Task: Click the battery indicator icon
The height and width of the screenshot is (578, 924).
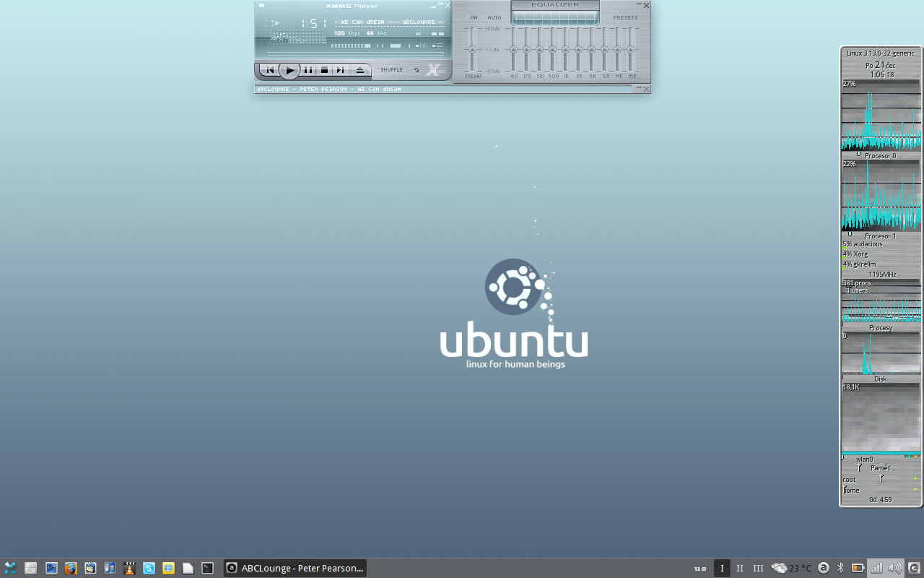Action: (858, 568)
